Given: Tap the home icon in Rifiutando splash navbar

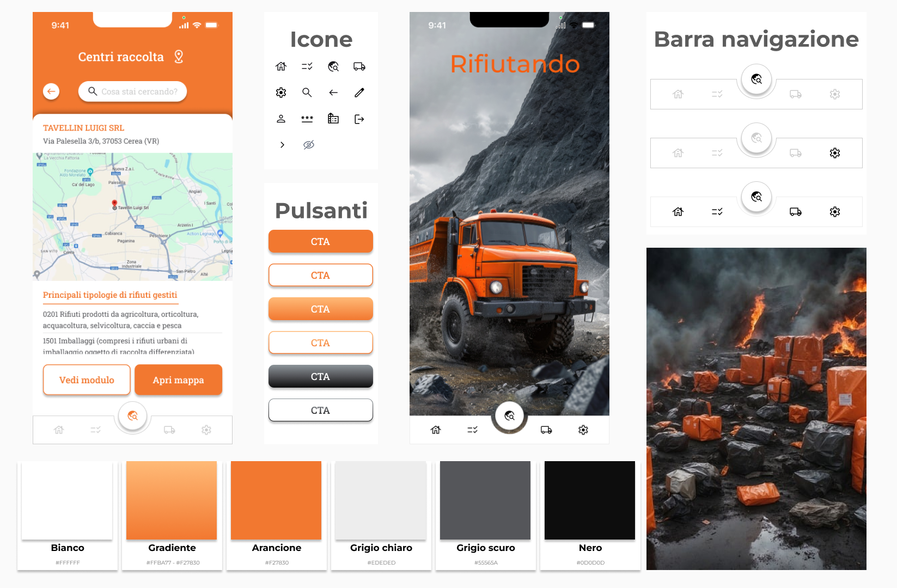Looking at the screenshot, I should click(436, 430).
